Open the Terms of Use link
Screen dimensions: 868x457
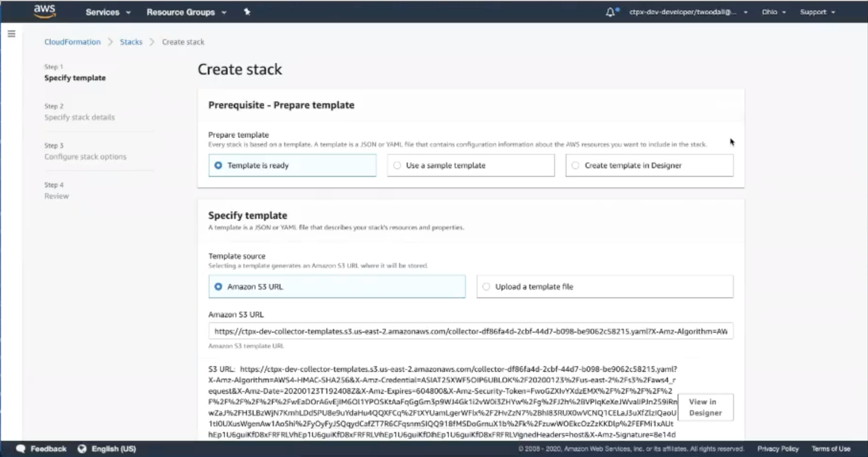[831, 449]
